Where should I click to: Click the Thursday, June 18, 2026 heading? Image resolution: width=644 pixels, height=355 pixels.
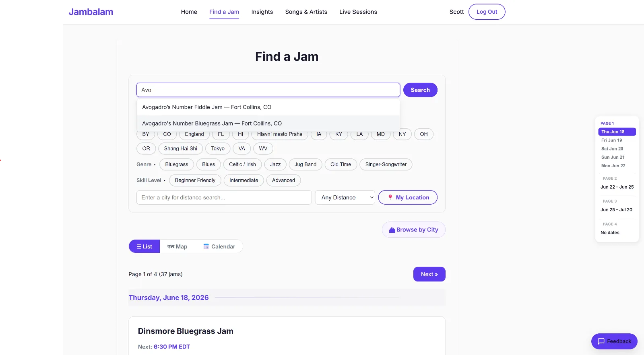point(169,298)
